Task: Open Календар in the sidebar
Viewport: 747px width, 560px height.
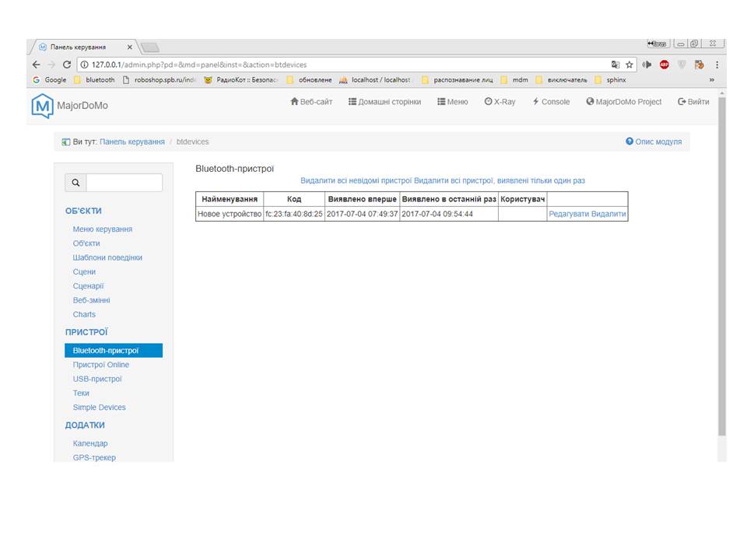Action: coord(90,443)
